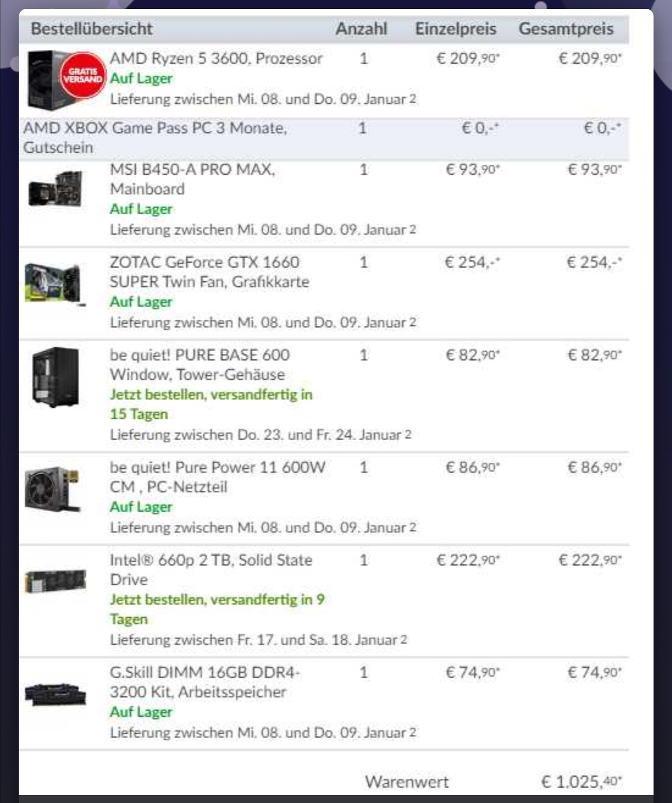Click the footnote 2 after the Ryzen delivery date

coord(413,99)
